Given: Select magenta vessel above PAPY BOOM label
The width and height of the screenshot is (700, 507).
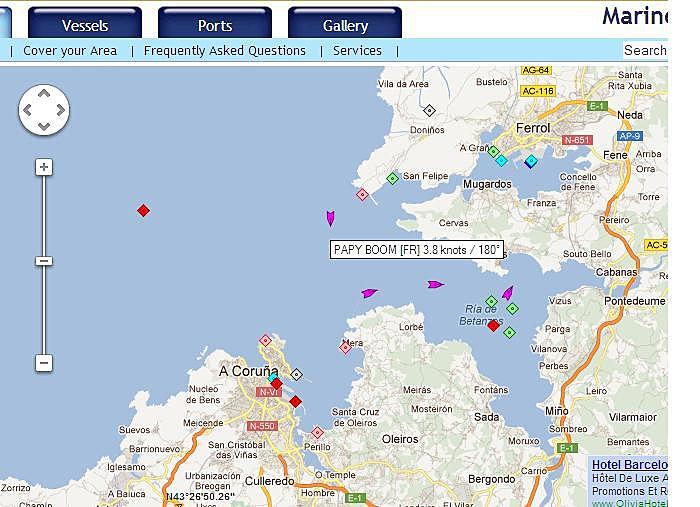Looking at the screenshot, I should [330, 218].
